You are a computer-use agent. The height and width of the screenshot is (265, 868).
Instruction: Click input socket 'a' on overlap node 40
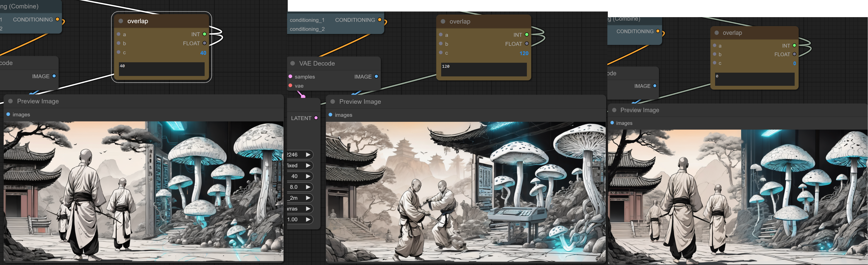click(x=119, y=34)
